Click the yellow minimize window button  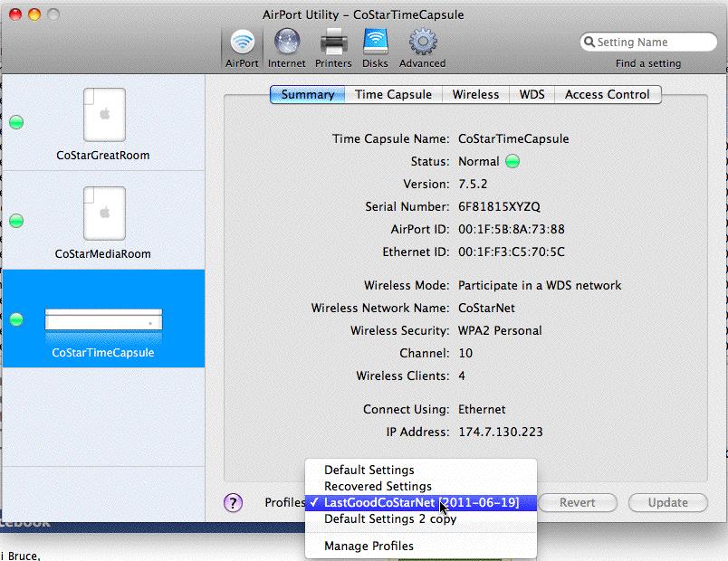point(34,14)
